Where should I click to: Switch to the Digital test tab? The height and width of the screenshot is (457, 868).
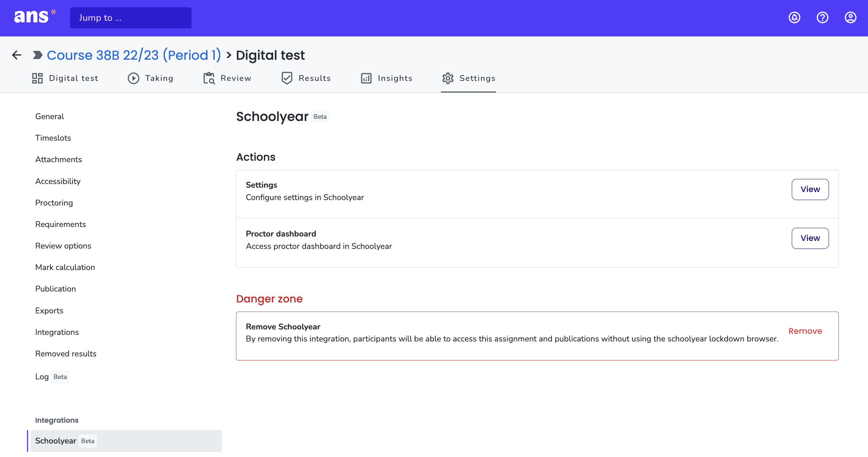[x=65, y=78]
